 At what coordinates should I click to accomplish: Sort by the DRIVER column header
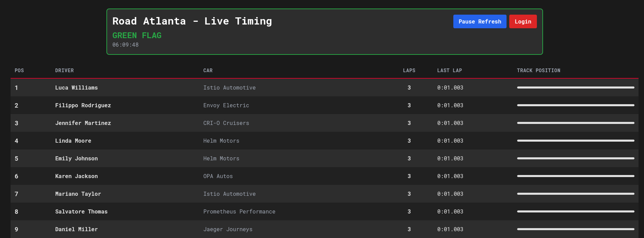(64, 70)
